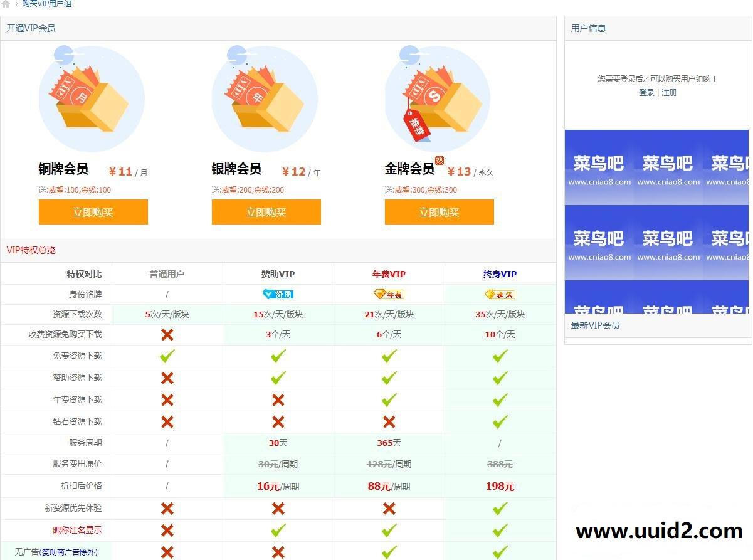Buy the 银牌会员 plan with 立即购买

click(x=266, y=212)
